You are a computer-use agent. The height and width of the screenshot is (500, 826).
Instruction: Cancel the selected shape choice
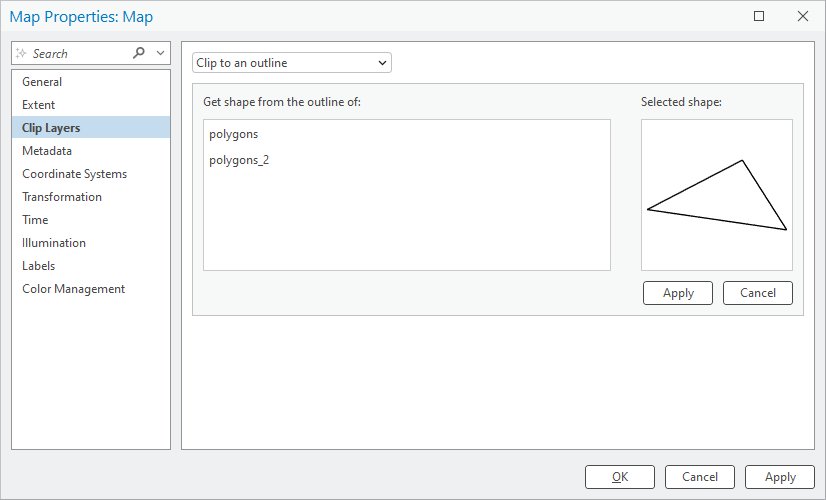click(x=757, y=293)
